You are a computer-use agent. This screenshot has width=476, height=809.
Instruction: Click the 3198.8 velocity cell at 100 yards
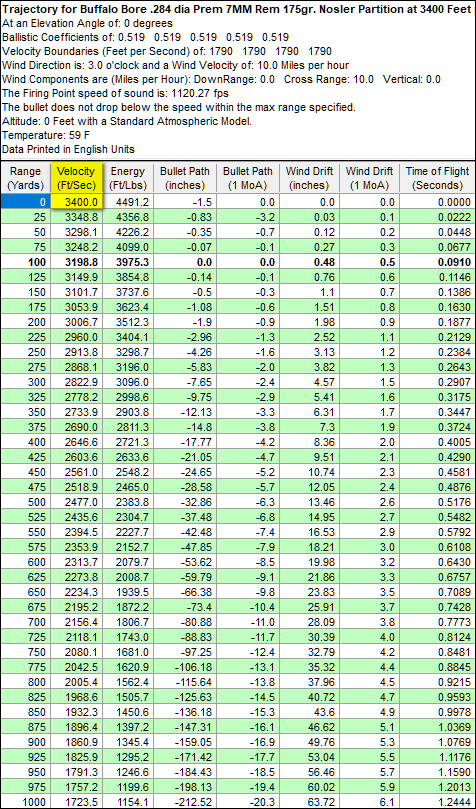pos(78,262)
